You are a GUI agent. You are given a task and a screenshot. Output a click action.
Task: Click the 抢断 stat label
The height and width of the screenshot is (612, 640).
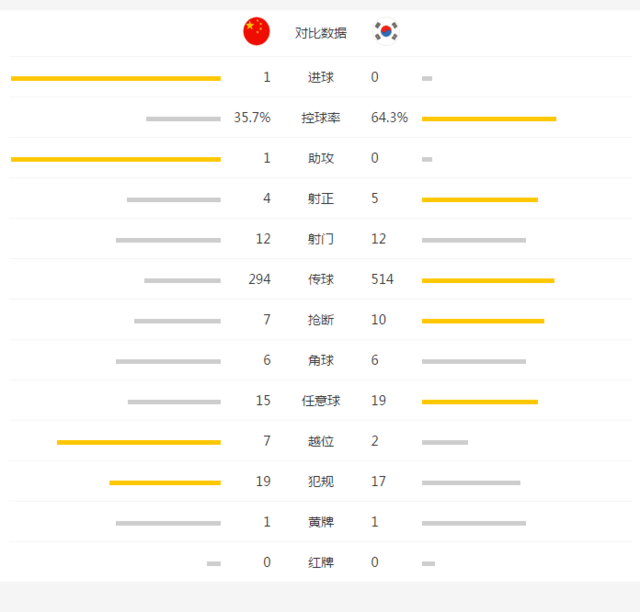click(320, 320)
